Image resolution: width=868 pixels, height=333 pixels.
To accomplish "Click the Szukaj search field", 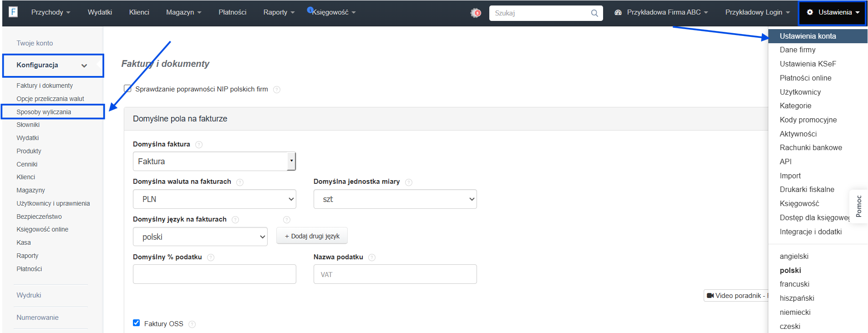I will pos(546,13).
